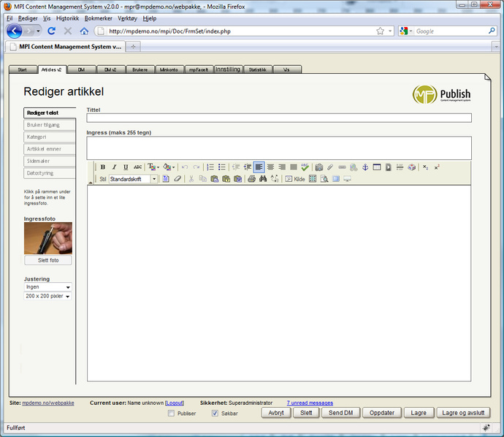Click the binoculars find icon
This screenshot has height=437, width=504.
(263, 179)
